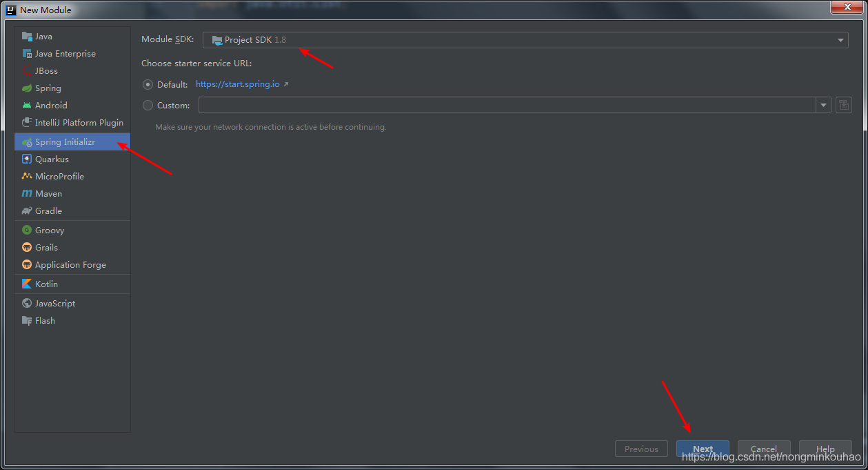Click the Maven m icon

[27, 194]
